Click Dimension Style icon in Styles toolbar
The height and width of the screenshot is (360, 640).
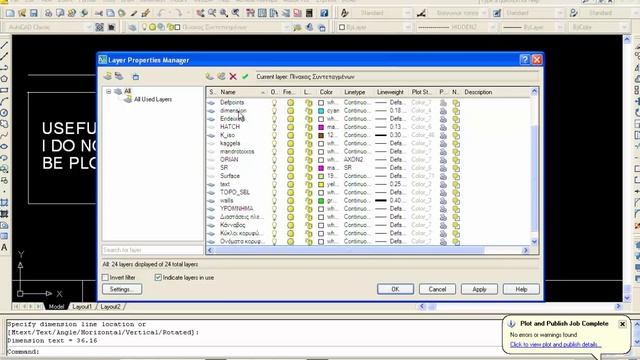click(421, 13)
